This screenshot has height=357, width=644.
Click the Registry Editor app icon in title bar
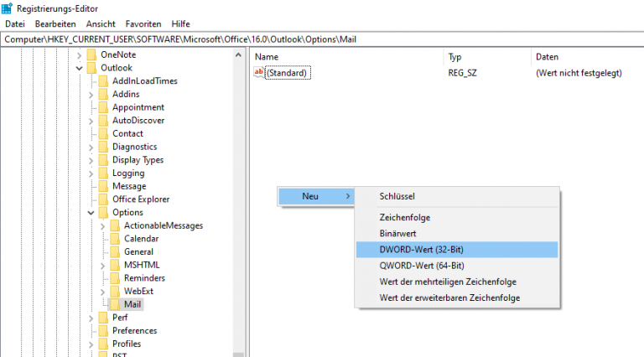coord(8,9)
